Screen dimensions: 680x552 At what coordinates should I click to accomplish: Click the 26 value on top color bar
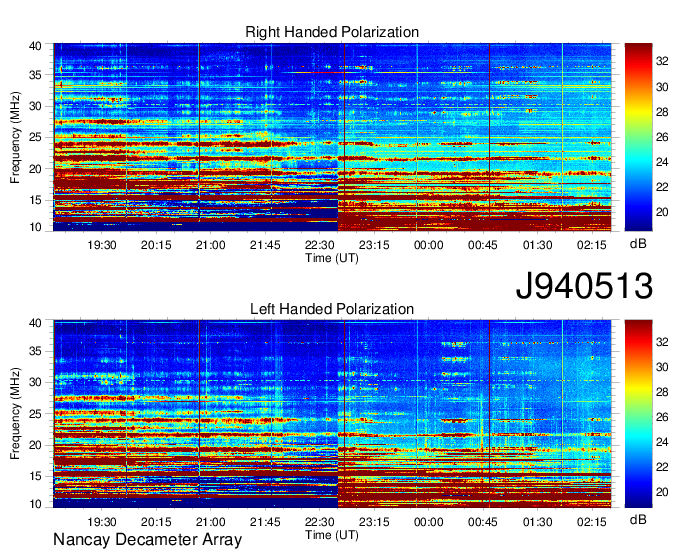click(662, 137)
